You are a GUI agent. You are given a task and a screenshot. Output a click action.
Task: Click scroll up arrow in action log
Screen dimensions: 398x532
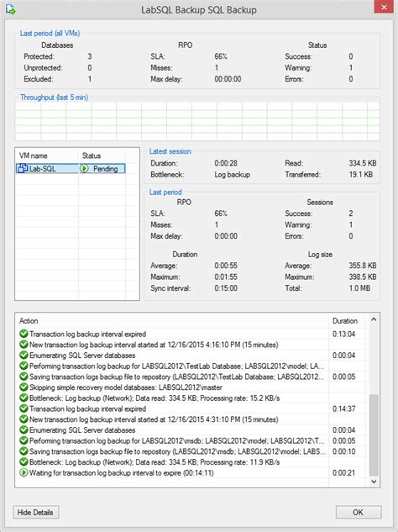pyautogui.click(x=374, y=319)
